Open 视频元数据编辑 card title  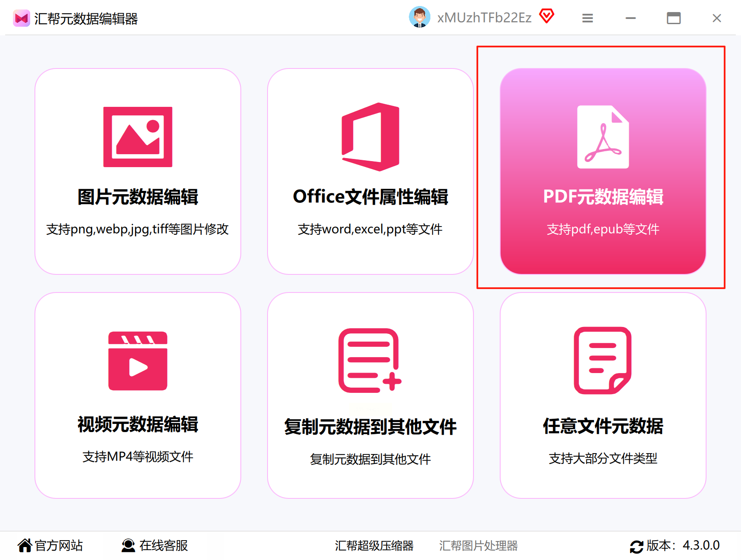[x=138, y=424]
